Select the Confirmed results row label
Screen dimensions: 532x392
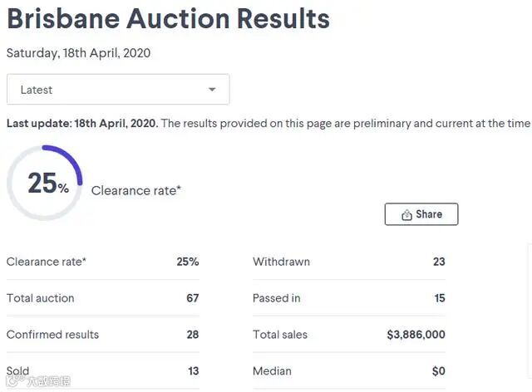tap(52, 335)
